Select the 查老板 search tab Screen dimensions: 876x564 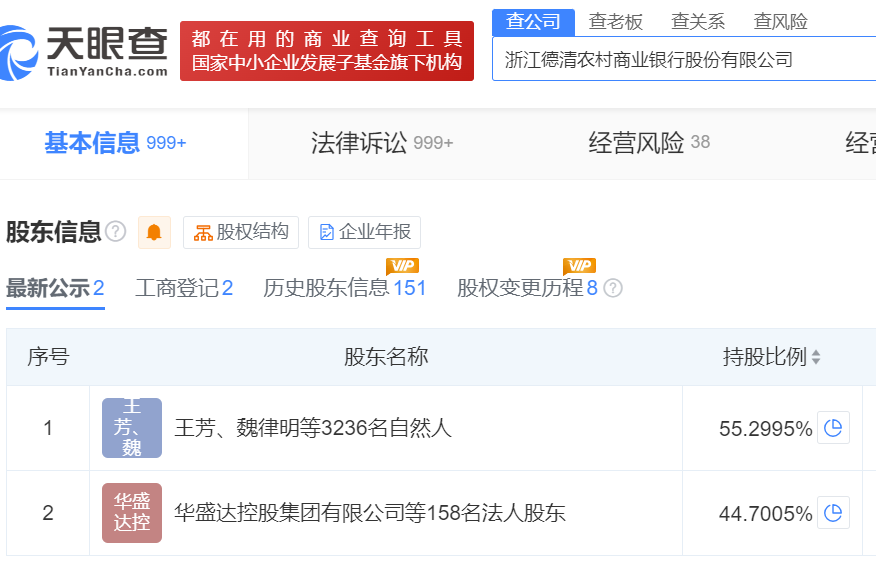coord(616,22)
